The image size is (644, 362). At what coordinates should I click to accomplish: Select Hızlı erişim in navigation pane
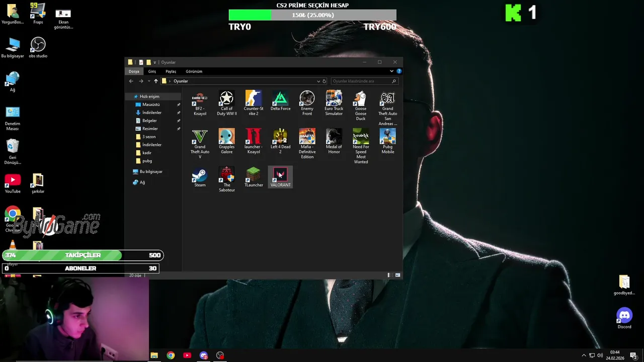click(153, 97)
